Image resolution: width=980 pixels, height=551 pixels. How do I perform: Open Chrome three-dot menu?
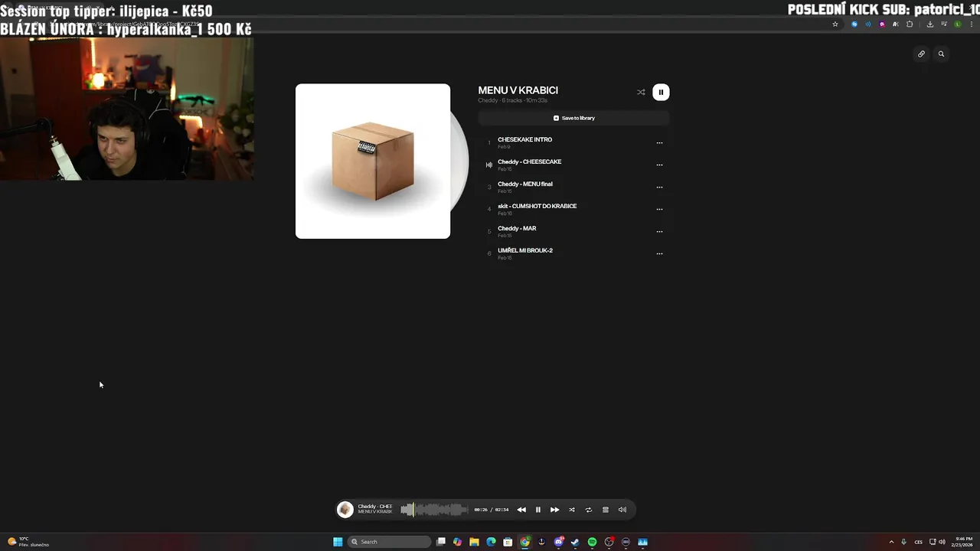[x=971, y=24]
